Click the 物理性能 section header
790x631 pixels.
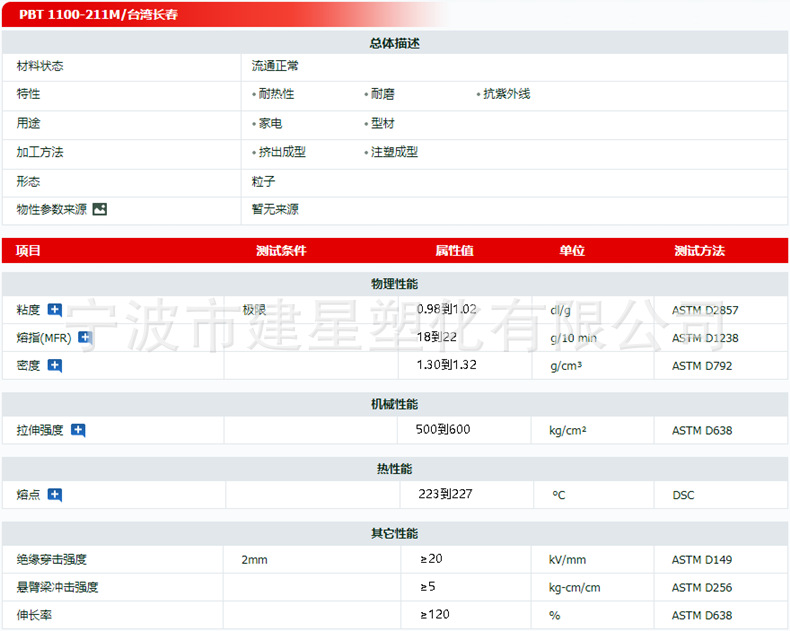[x=394, y=284]
